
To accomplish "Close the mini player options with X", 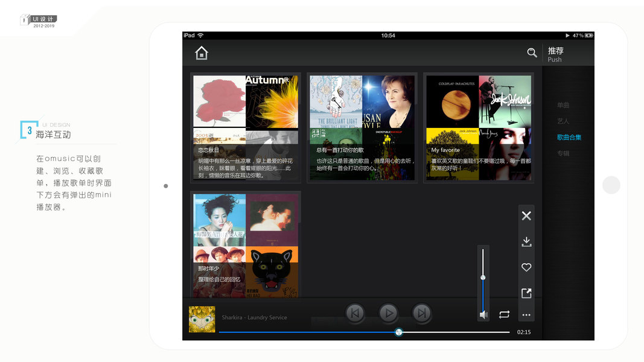I will (526, 216).
